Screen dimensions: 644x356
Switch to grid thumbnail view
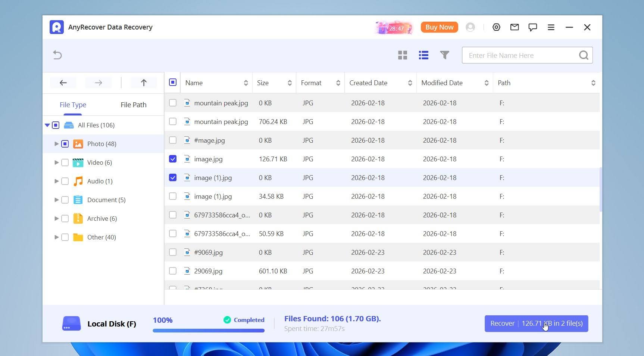point(403,55)
